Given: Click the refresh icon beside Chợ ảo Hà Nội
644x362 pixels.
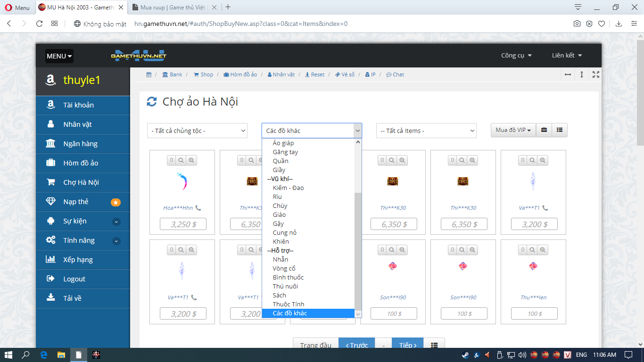Looking at the screenshot, I should (x=151, y=101).
